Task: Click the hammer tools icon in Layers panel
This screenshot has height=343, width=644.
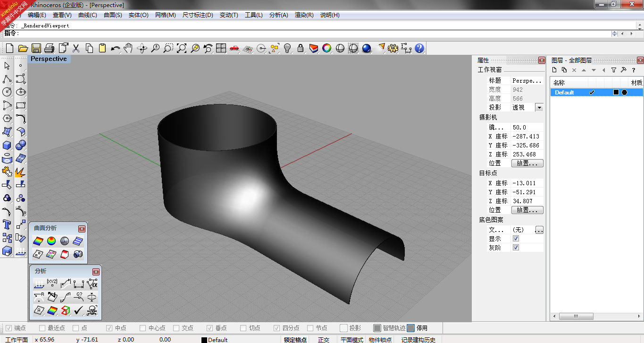Action: coord(623,70)
